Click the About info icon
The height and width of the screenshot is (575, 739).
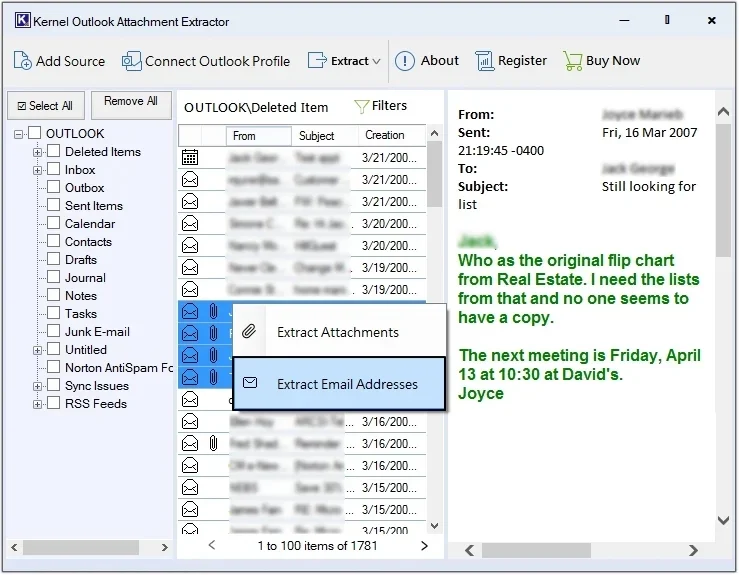click(x=404, y=61)
